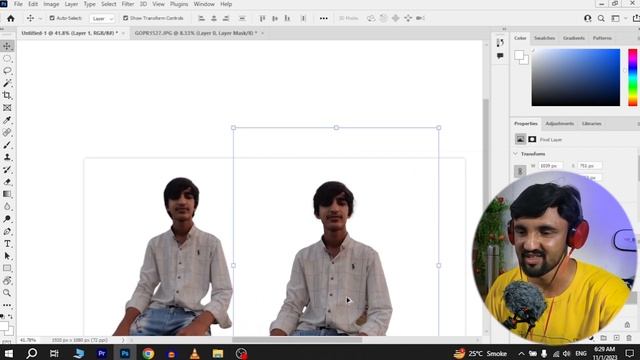
Task: Toggle the Auto-Select checkbox
Action: coord(52,18)
